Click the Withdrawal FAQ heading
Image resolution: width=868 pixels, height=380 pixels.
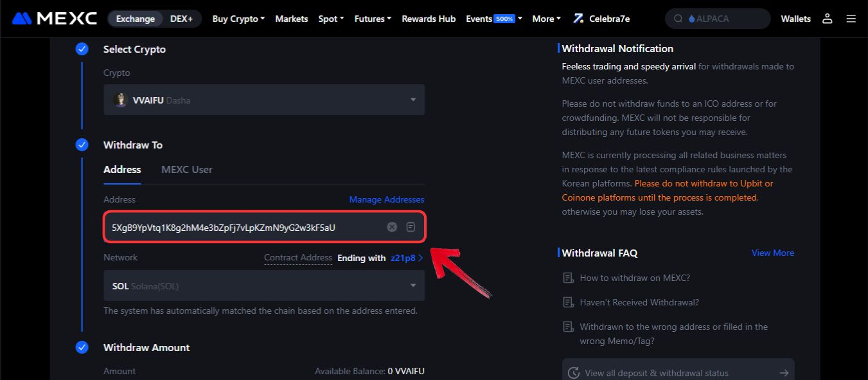pos(599,253)
